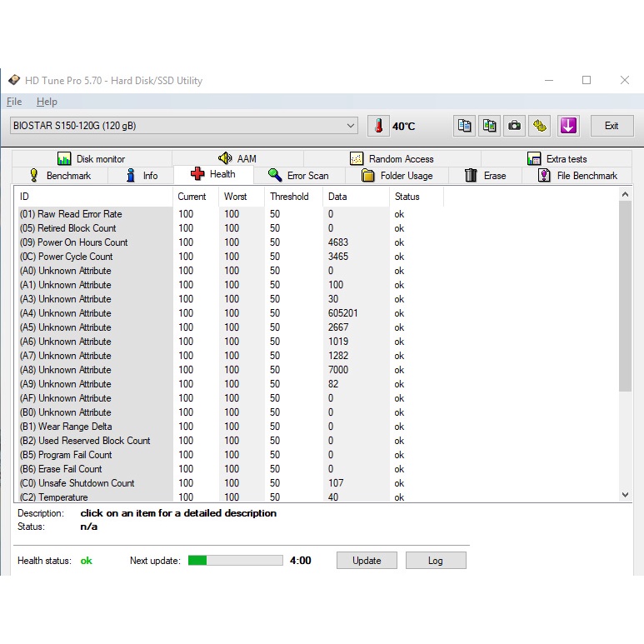Open the Error Scan tab

pyautogui.click(x=298, y=176)
